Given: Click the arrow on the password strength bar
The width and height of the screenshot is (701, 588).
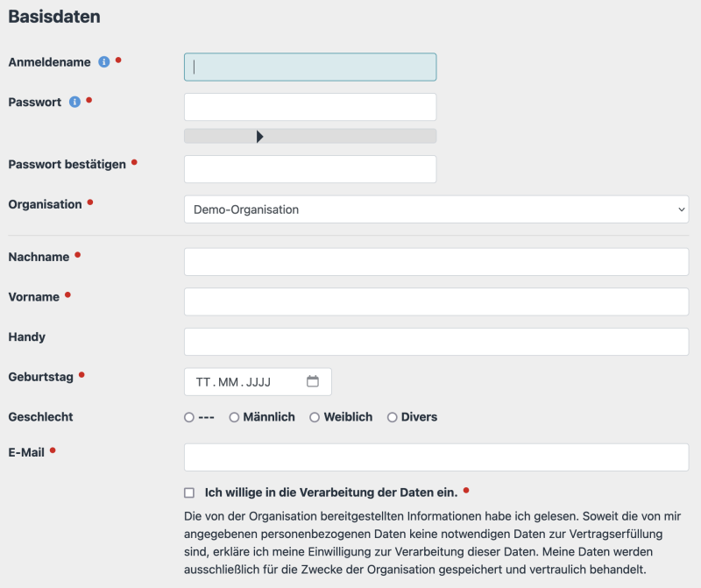Looking at the screenshot, I should (x=259, y=136).
